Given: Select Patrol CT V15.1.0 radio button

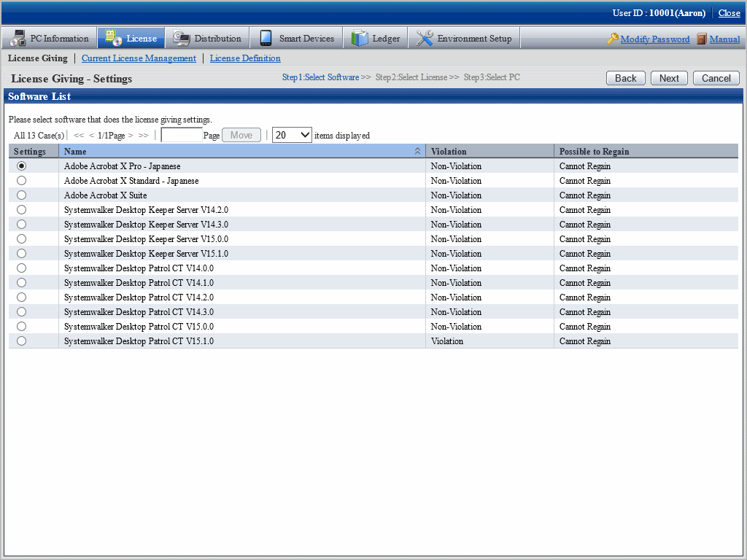Looking at the screenshot, I should tap(21, 341).
